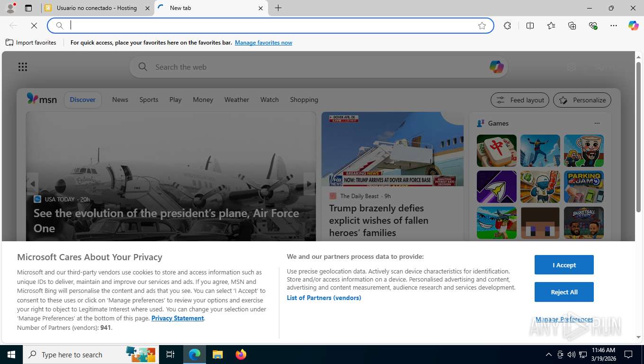
Task: Open the Collections button
Action: click(572, 26)
